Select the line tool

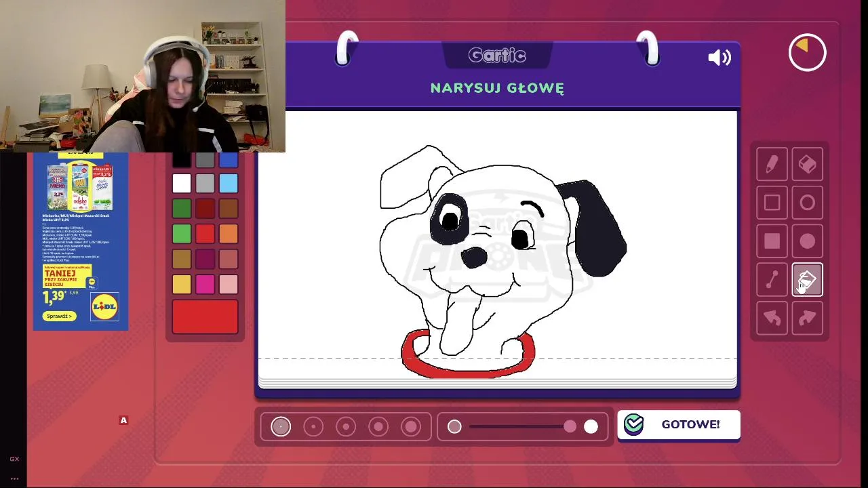pyautogui.click(x=772, y=280)
